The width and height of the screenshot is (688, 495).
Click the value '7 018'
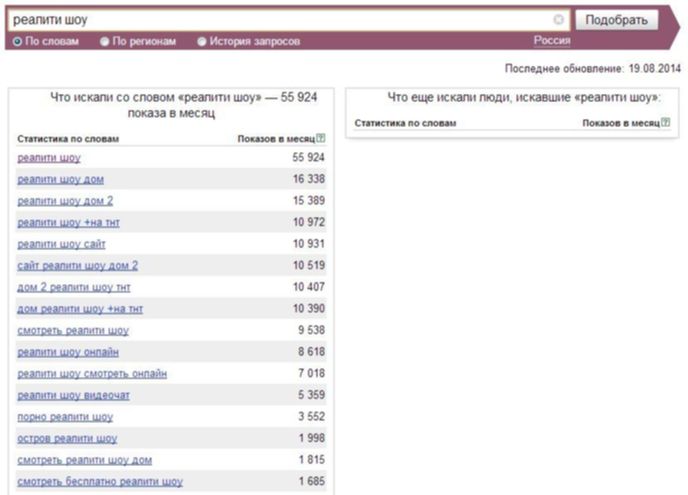pyautogui.click(x=312, y=373)
